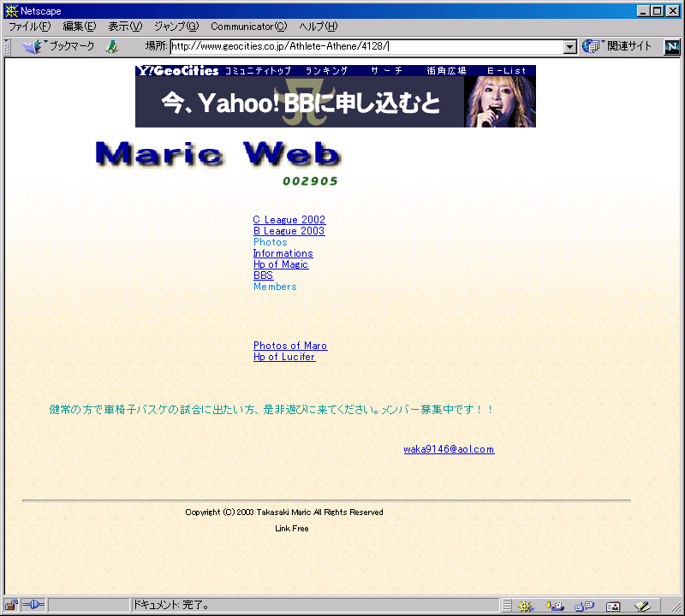Click the bookmarks icon in the location toolbar
685x616 pixels.
(x=32, y=46)
